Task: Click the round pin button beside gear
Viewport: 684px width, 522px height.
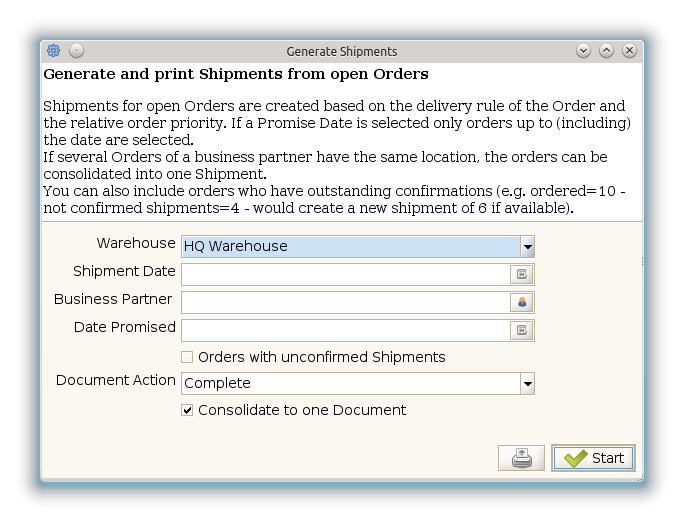Action: [76, 51]
